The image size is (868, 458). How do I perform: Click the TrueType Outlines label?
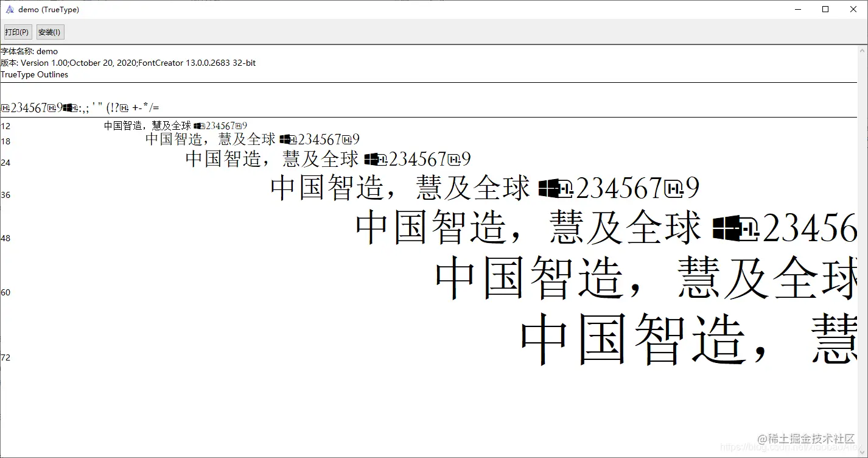click(x=34, y=74)
